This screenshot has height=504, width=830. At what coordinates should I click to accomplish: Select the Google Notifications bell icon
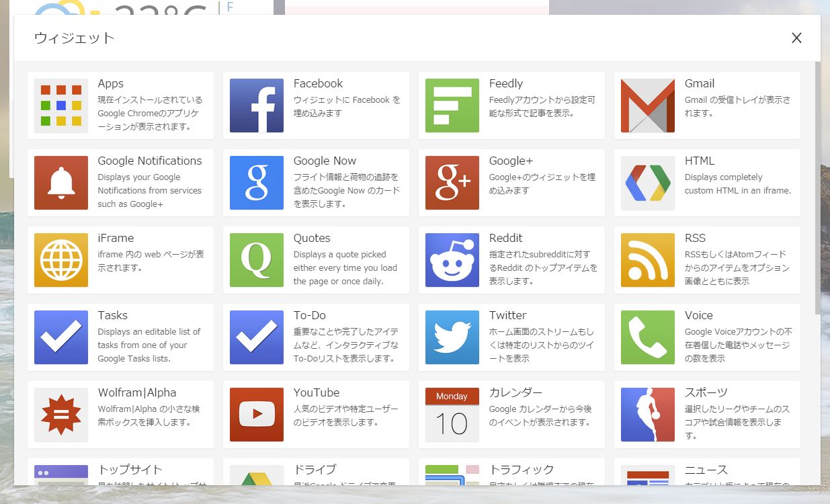61,183
